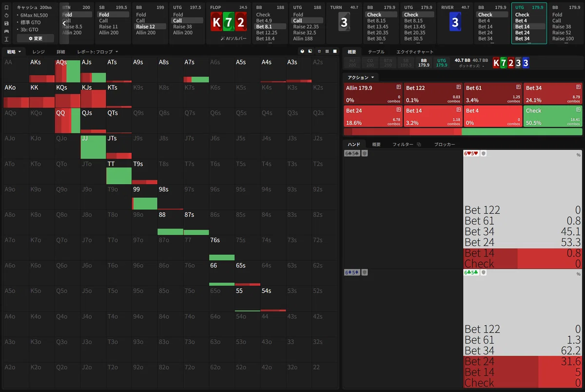Click the 変更 settings button

[x=35, y=38]
